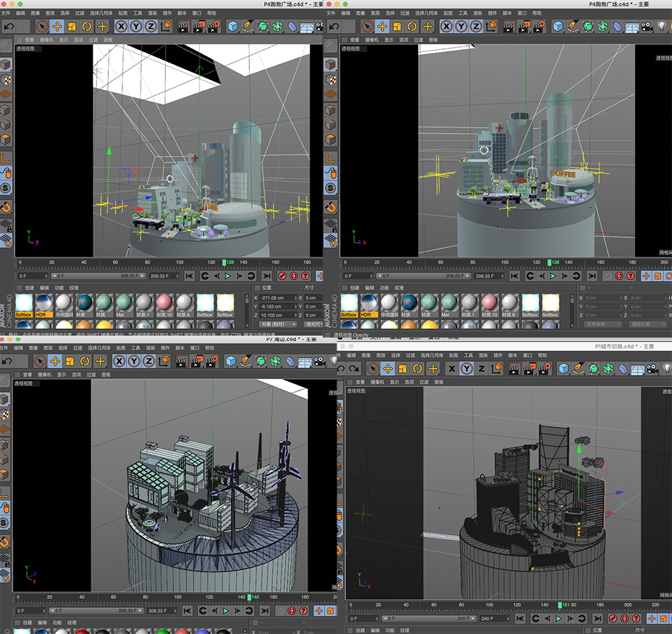Pick the Rotate tool in left P4购物广场 window
Screen dimensions: 672x634
pyautogui.click(x=87, y=27)
